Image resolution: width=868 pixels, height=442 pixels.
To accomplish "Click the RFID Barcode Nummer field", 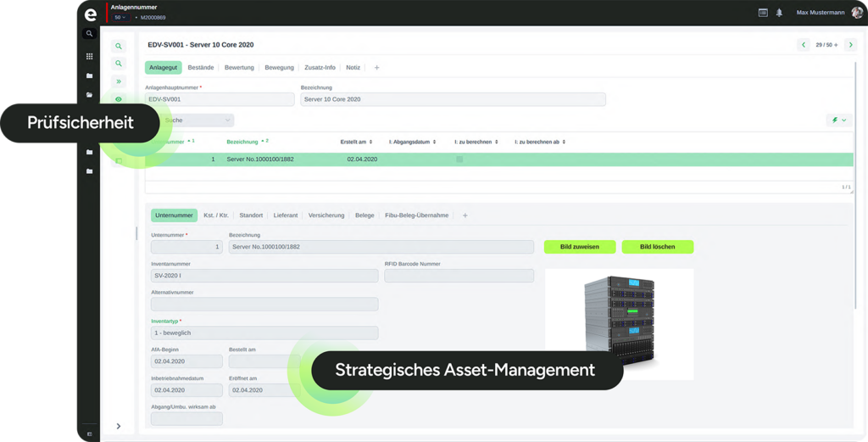I will coord(459,276).
